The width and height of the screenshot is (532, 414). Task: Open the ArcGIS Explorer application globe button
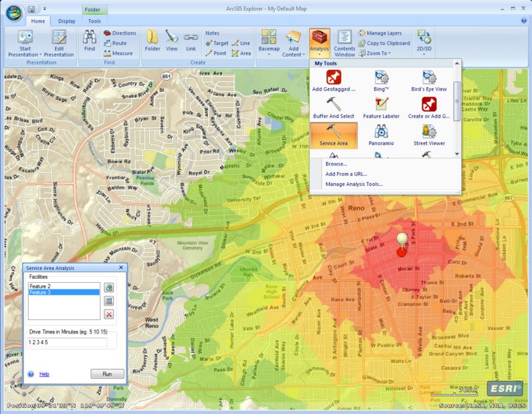point(14,13)
